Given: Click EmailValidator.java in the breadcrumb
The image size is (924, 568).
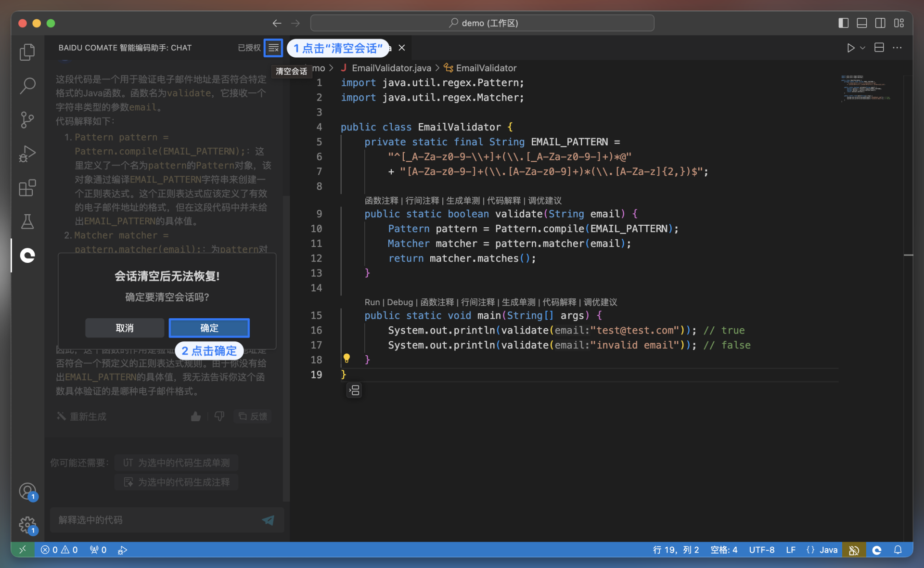Looking at the screenshot, I should click(391, 68).
